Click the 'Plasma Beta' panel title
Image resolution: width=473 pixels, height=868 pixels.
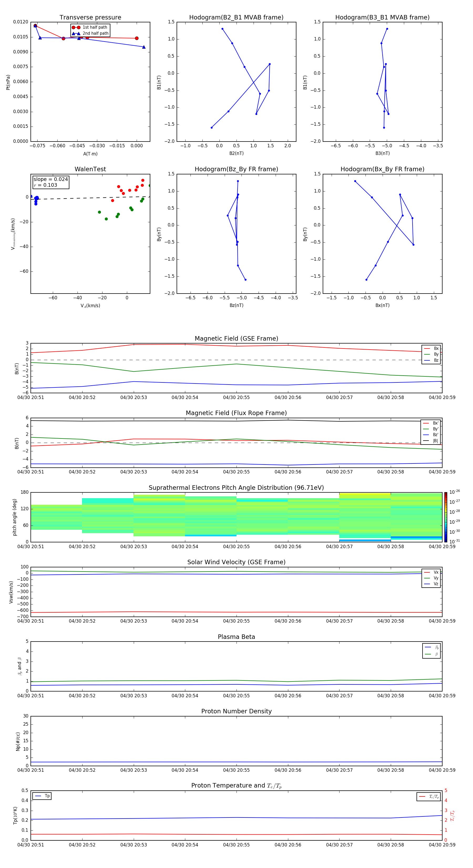(236, 637)
